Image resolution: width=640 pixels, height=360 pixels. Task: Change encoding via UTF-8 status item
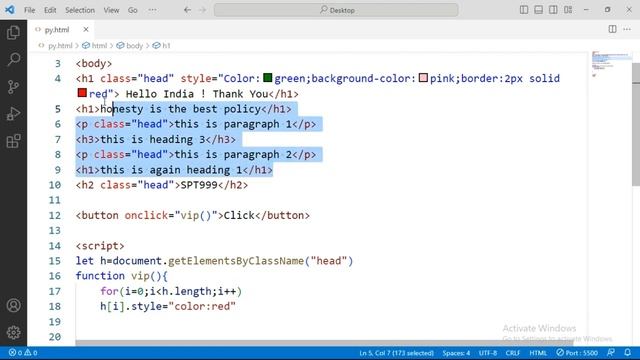(488, 353)
